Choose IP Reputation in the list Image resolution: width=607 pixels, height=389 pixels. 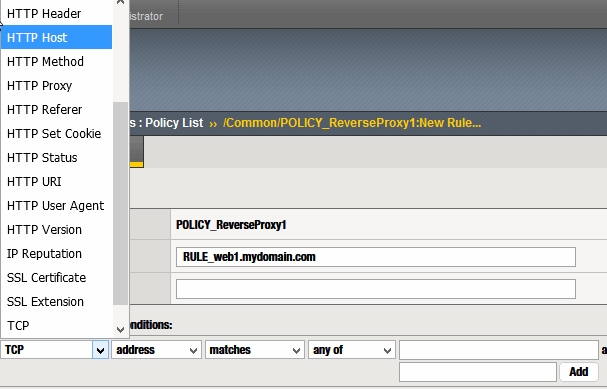[57, 254]
